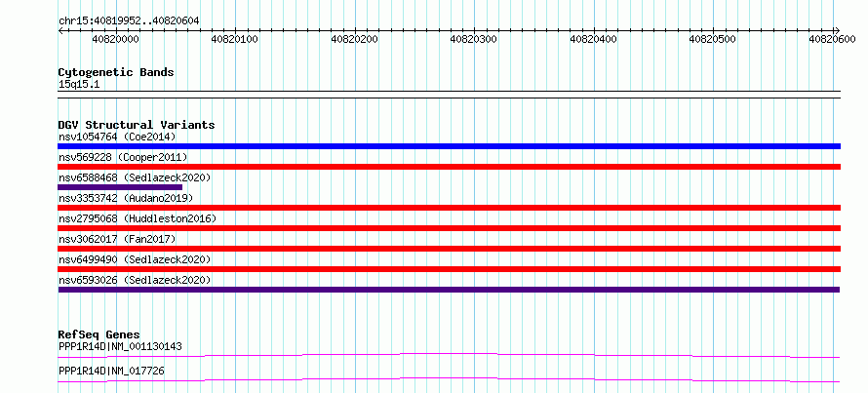Open the nsv6499490 (Sedlazeck2020) red bar
868x393 pixels.
449,269
